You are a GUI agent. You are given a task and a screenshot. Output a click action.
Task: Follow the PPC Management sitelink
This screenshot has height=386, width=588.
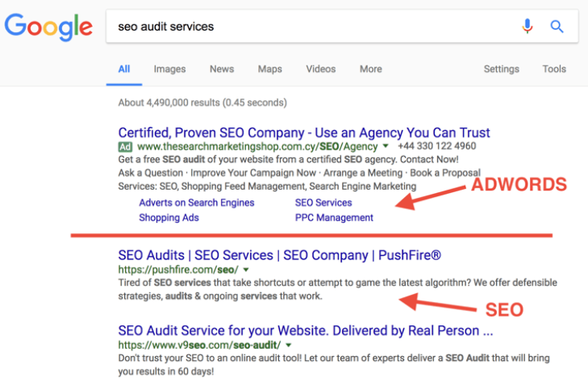coord(334,217)
